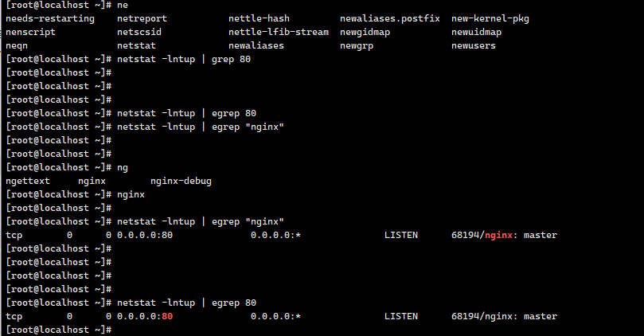Click the newuidmap completion entry
Screen dimensions: 644x336
(476, 32)
